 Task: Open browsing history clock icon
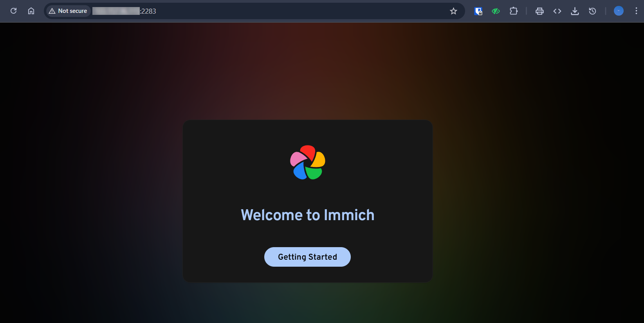592,11
